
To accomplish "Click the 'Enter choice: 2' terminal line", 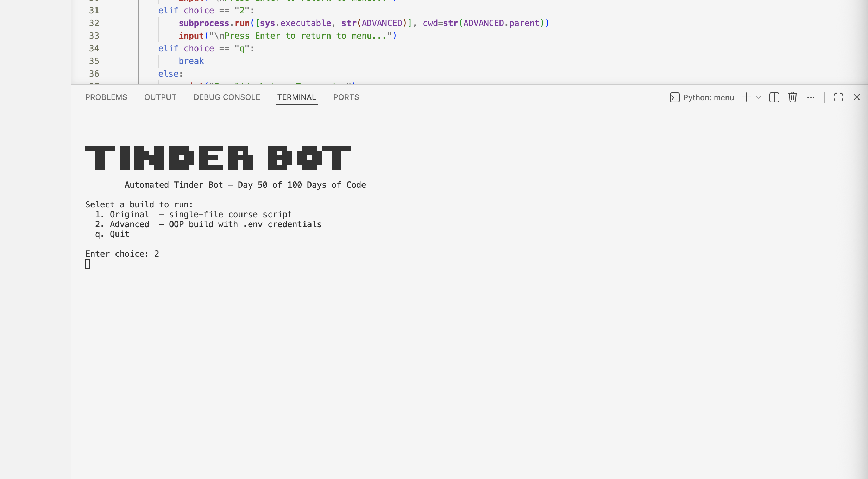I will pos(122,254).
